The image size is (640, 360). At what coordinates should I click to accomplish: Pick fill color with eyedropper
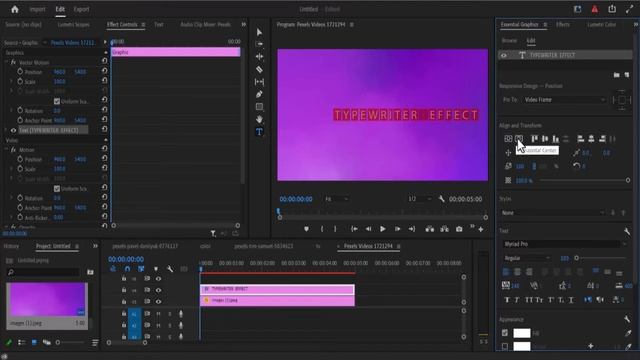point(628,333)
